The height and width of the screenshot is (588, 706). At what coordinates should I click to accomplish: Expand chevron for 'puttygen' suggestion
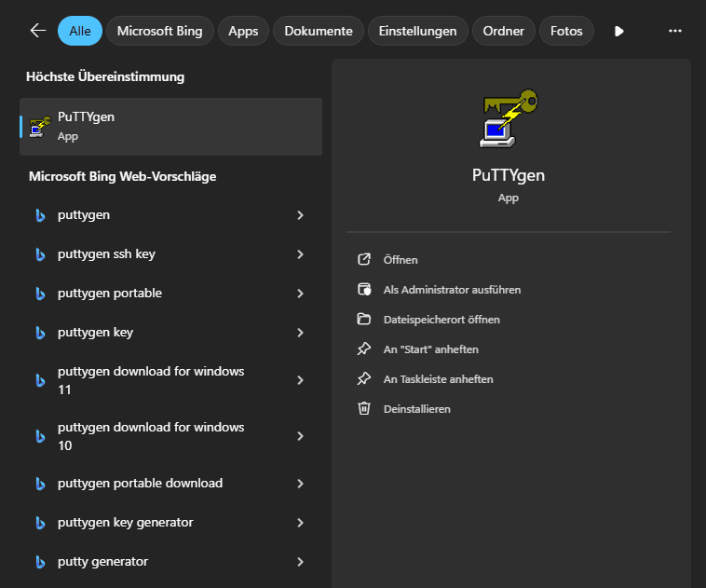pyautogui.click(x=300, y=215)
